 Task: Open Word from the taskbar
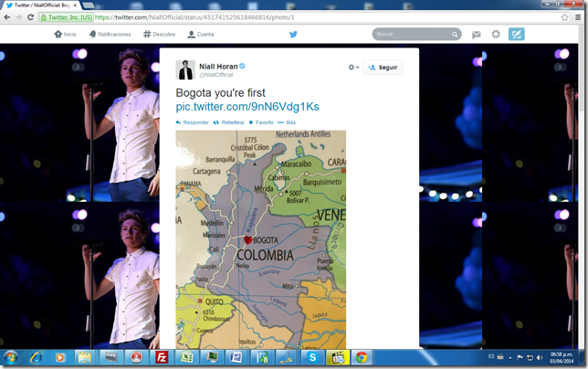coord(236,358)
